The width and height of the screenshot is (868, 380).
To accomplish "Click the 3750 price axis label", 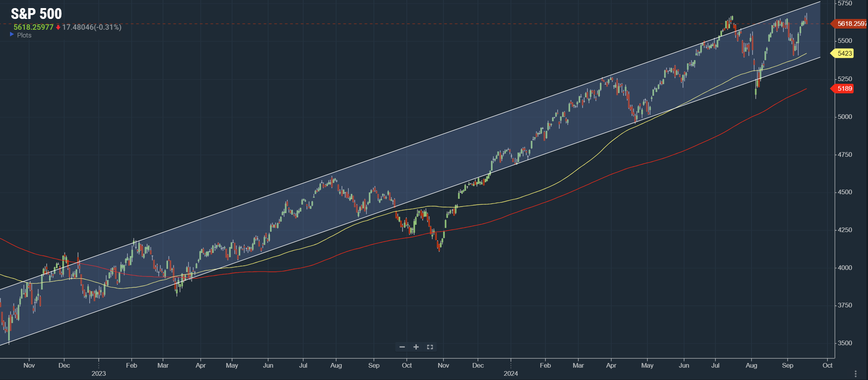I will pyautogui.click(x=845, y=305).
